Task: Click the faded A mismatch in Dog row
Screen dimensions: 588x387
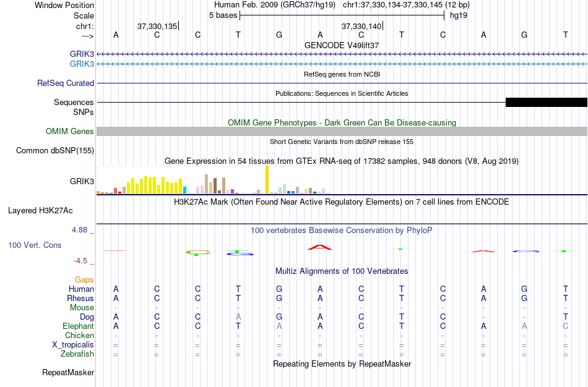Action: coord(238,317)
